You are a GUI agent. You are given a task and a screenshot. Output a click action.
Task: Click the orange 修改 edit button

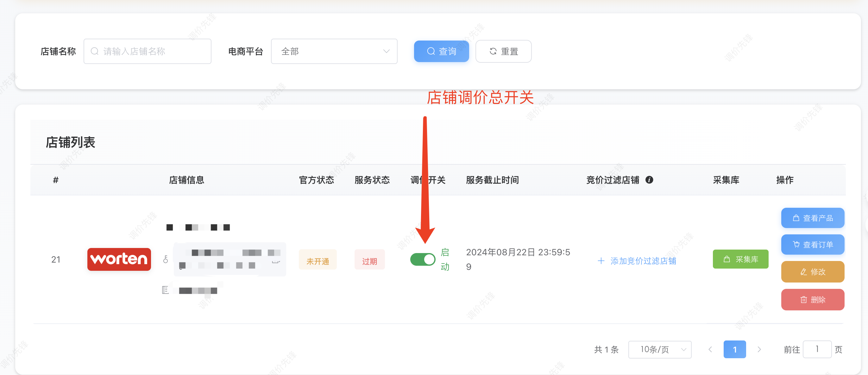[812, 271]
